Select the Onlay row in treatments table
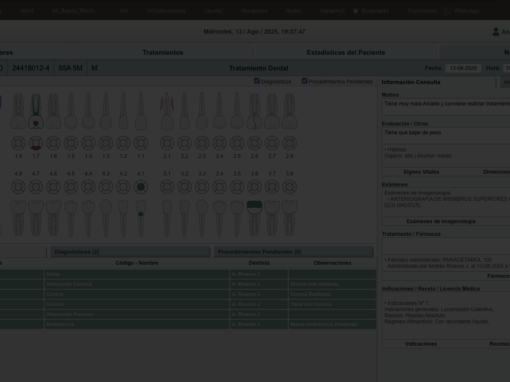 [188, 274]
